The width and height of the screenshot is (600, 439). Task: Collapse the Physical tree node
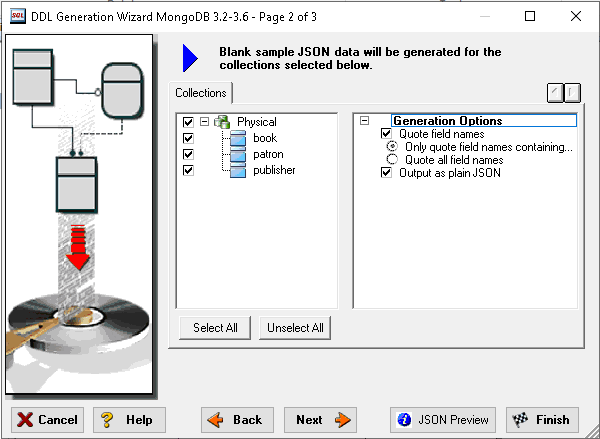205,122
